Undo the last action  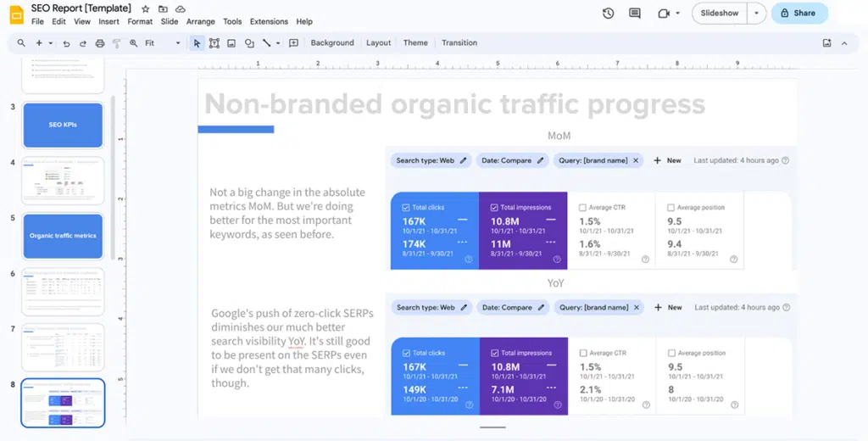66,43
